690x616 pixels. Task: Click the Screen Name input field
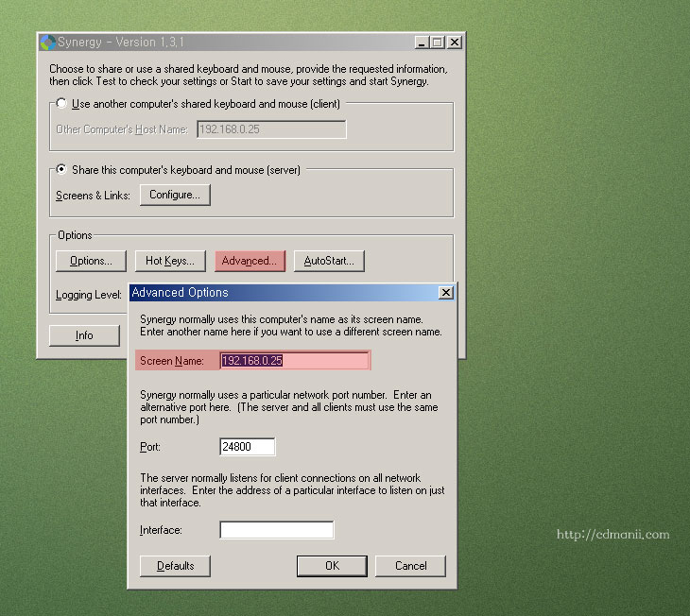(294, 360)
